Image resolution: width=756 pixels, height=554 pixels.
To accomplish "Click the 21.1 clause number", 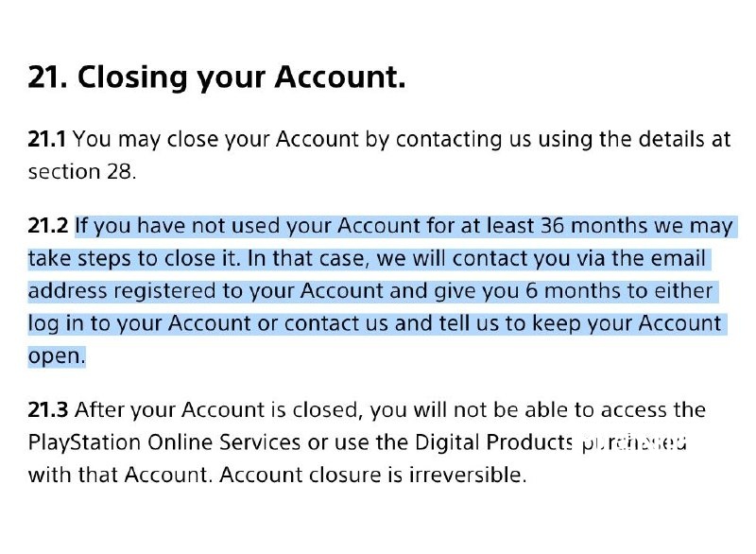I will click(46, 139).
